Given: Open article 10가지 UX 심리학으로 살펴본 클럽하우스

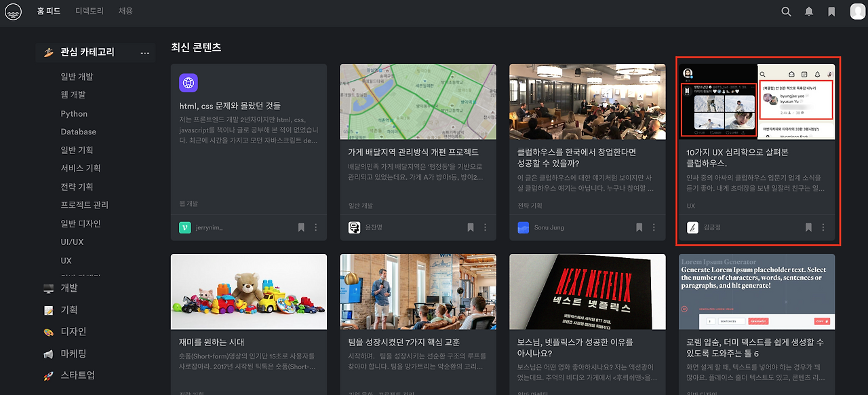Looking at the screenshot, I should click(x=736, y=157).
